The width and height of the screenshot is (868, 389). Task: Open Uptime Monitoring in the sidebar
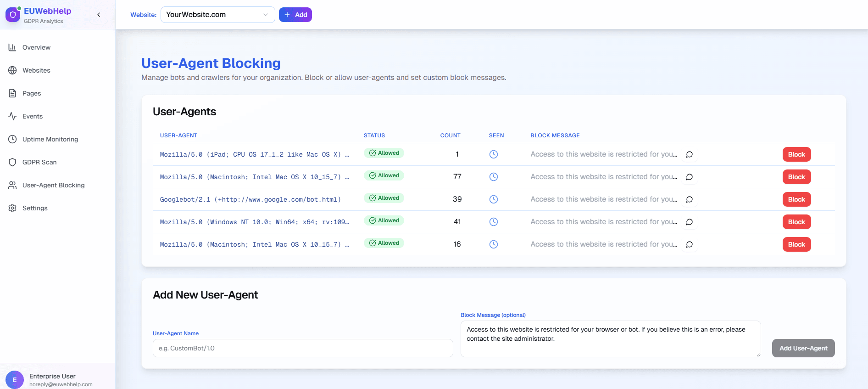[50, 139]
